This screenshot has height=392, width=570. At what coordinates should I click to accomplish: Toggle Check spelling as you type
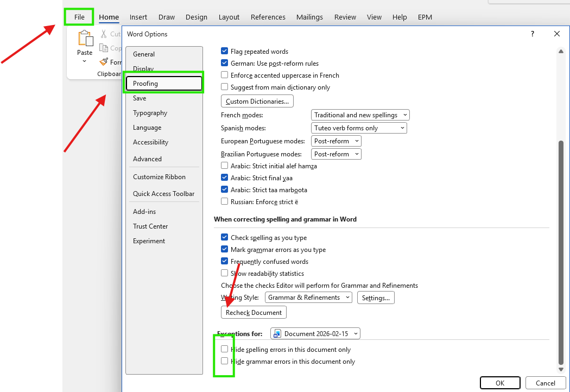(x=224, y=237)
